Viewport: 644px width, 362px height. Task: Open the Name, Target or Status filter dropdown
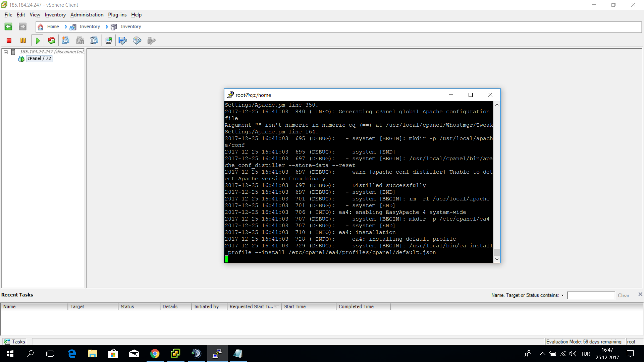point(562,295)
